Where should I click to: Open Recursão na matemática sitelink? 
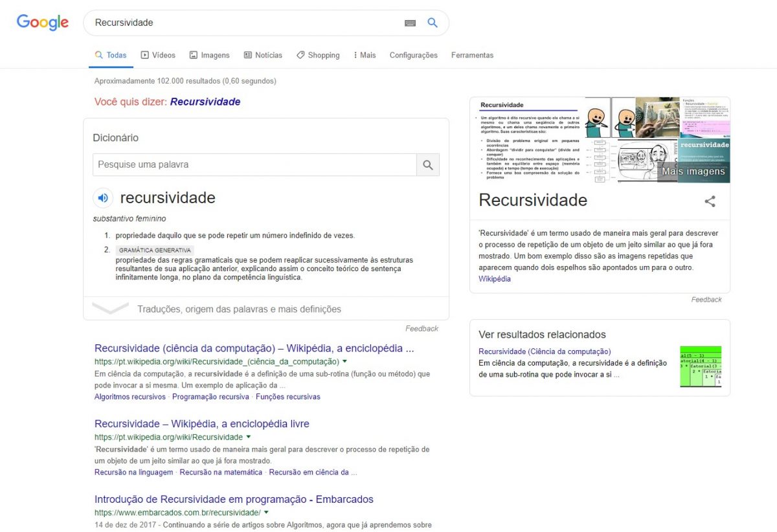(221, 472)
